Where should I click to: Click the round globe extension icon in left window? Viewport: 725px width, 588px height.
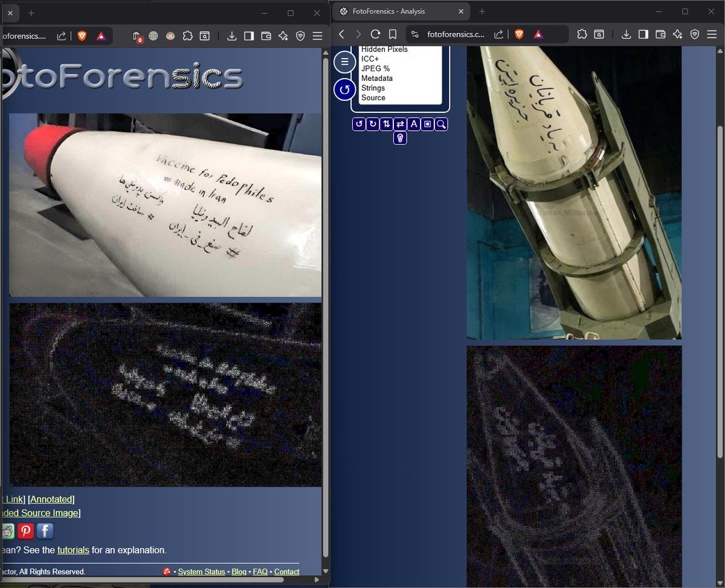click(x=153, y=36)
